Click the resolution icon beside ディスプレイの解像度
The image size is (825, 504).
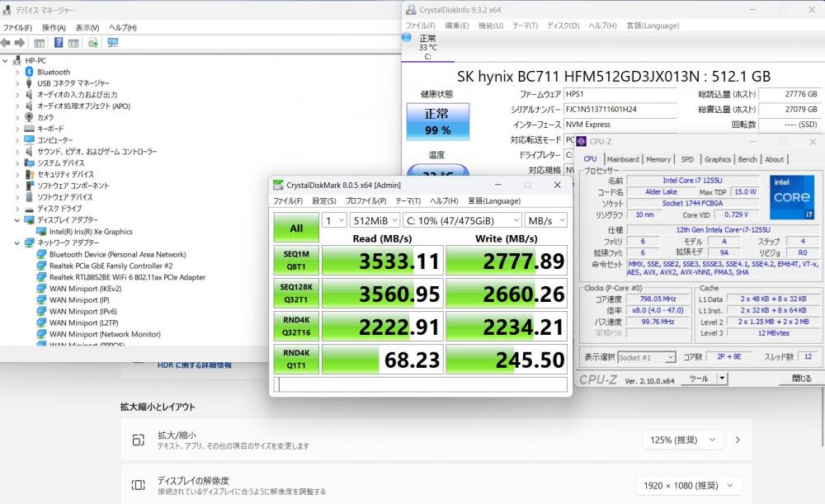coord(139,485)
